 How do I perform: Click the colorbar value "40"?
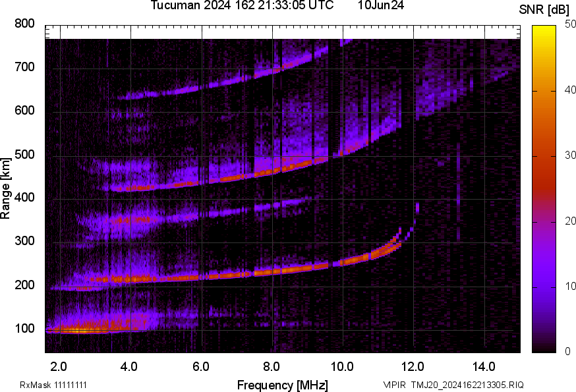[x=571, y=90]
